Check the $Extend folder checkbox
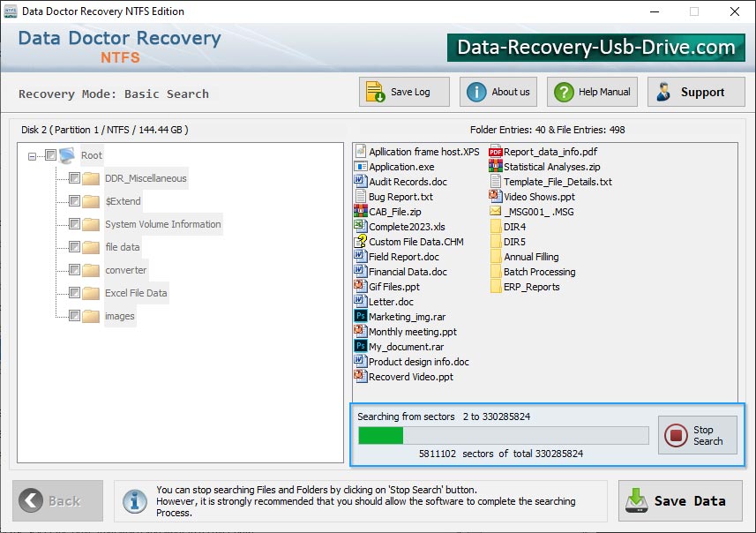Image resolution: width=756 pixels, height=533 pixels. 74,200
